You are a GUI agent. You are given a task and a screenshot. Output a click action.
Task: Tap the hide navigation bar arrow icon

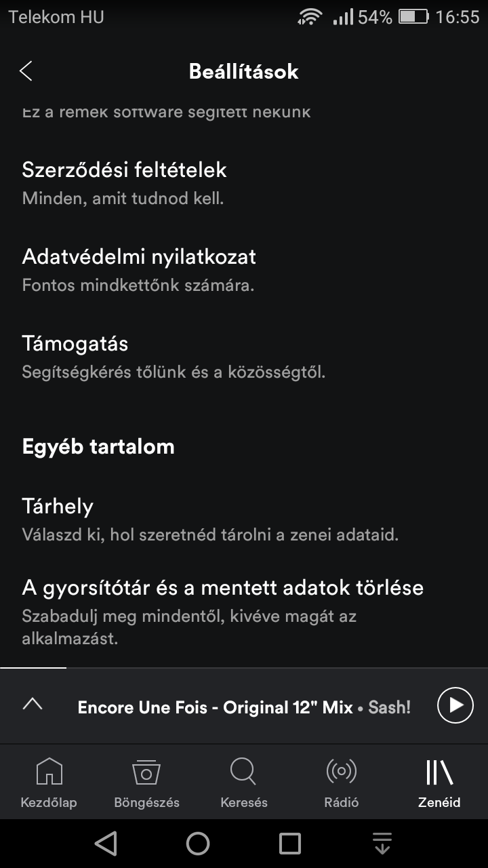[x=382, y=844]
